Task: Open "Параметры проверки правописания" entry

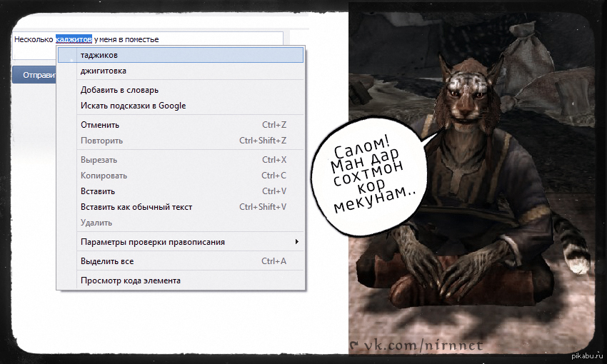Action: (x=181, y=242)
